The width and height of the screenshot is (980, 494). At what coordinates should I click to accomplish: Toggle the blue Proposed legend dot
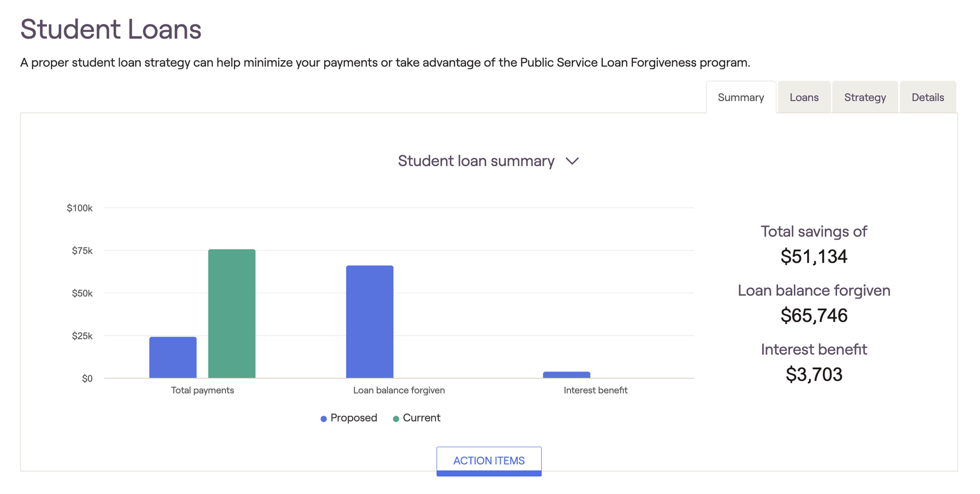324,419
